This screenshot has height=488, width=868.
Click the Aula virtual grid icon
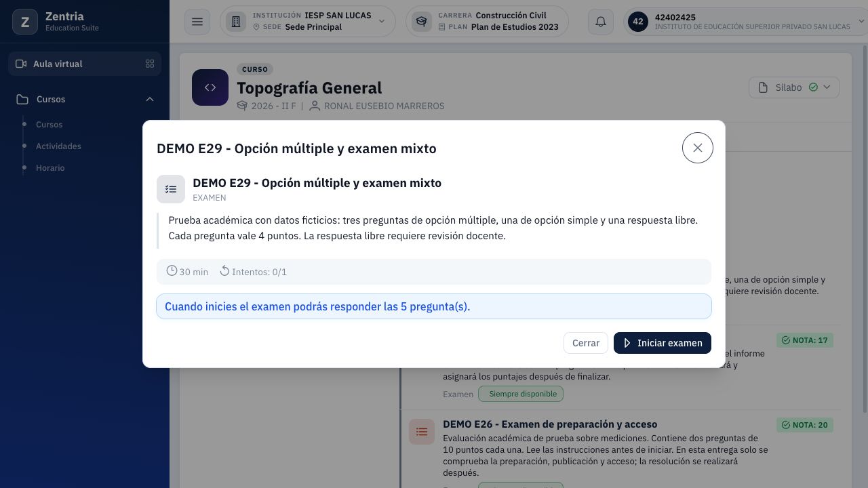[150, 64]
